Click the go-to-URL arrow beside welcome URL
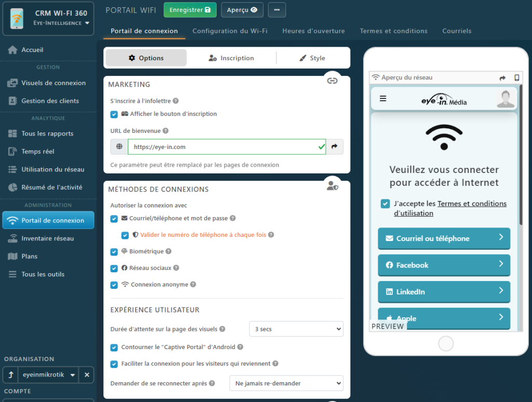Viewport: 532px width, 402px height. point(335,147)
